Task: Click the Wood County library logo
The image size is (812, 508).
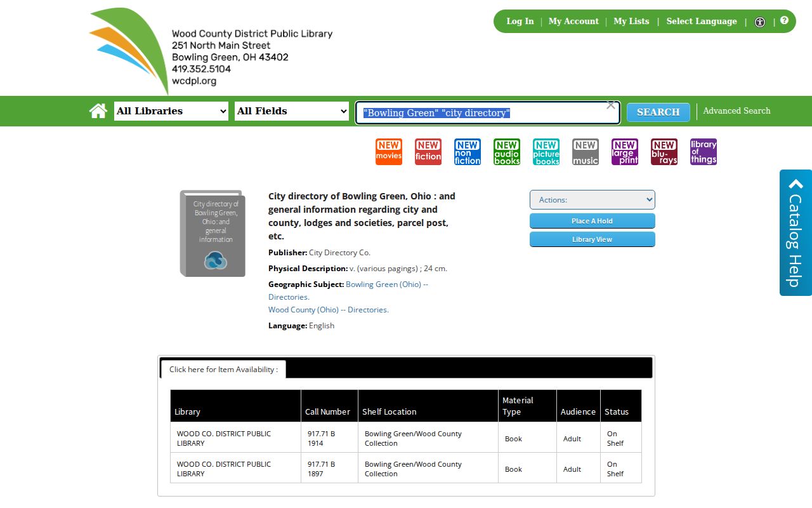Action: (x=211, y=51)
